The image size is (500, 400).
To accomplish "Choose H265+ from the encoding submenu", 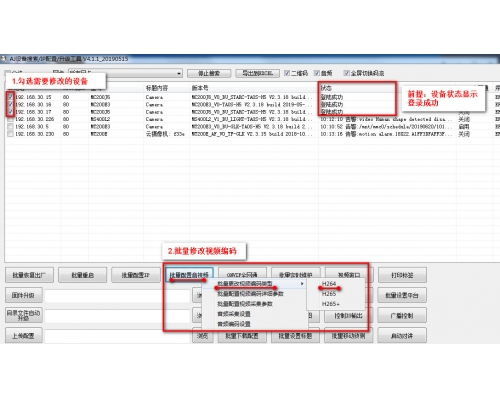I will point(331,304).
